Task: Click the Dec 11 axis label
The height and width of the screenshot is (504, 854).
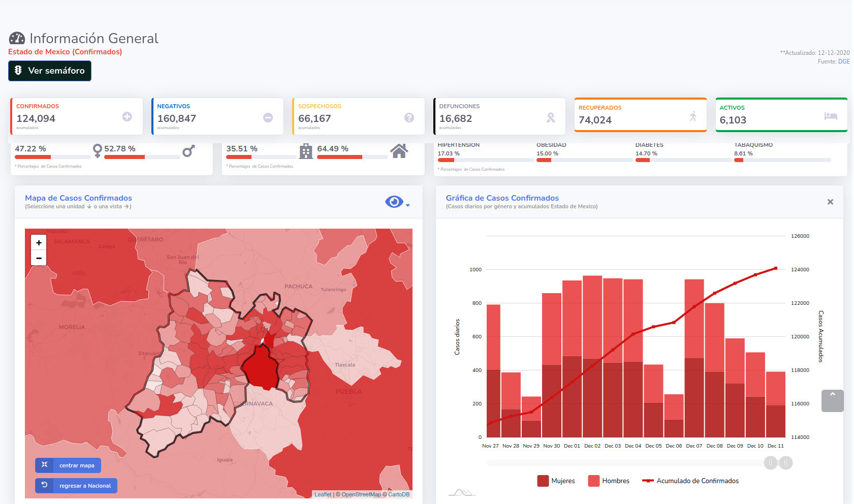Action: tap(775, 446)
